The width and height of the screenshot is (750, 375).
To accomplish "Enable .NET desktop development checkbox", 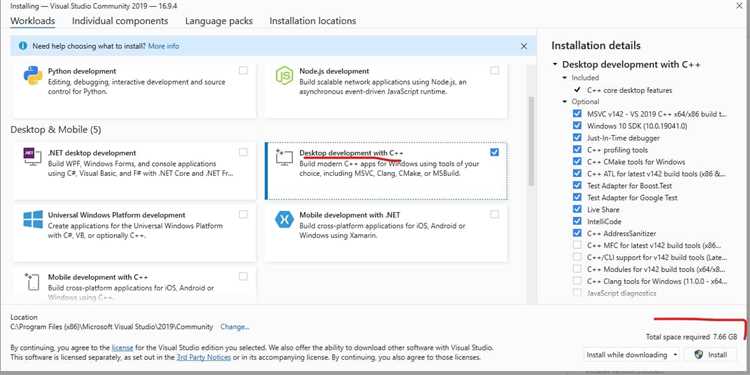I will tap(243, 152).
